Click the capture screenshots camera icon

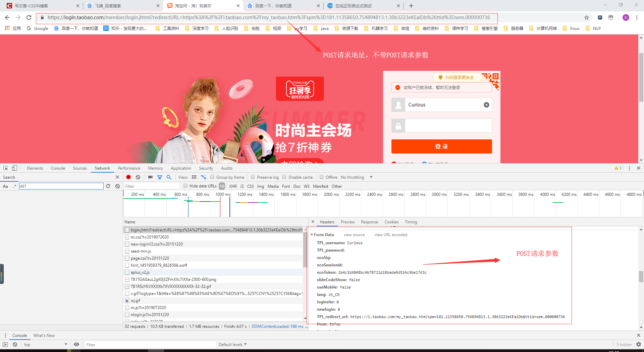click(x=150, y=177)
